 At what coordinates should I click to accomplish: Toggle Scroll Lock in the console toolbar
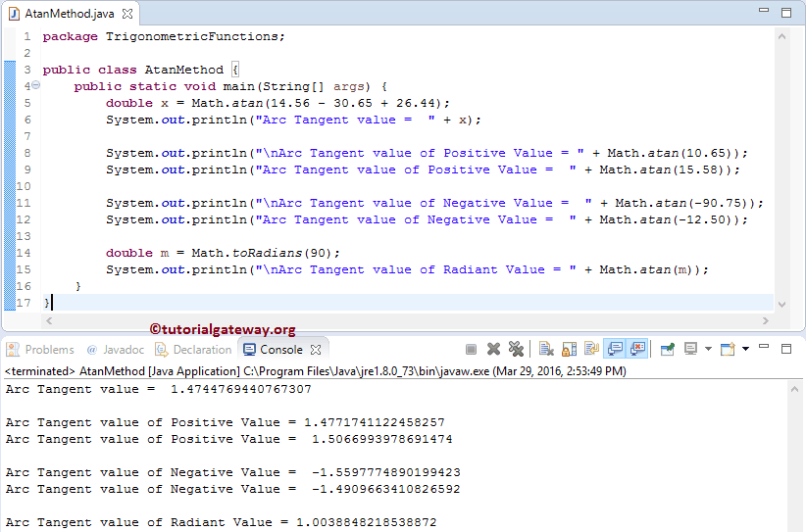569,349
